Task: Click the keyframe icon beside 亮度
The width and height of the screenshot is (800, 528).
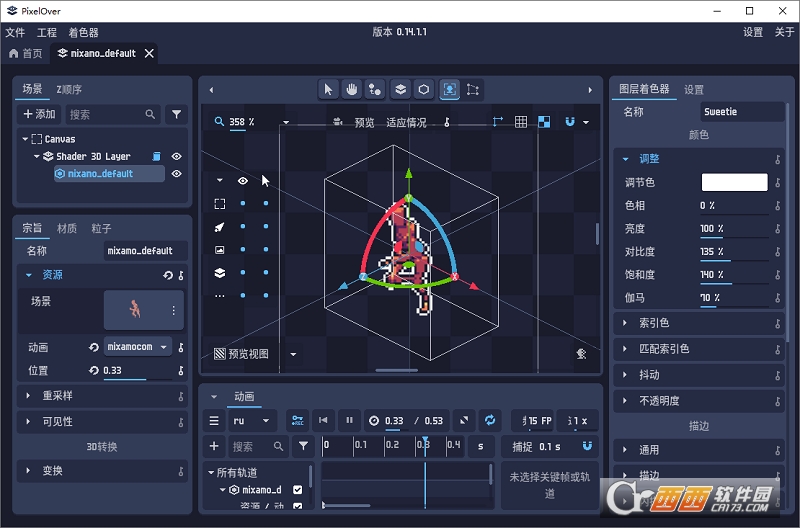Action: [778, 229]
